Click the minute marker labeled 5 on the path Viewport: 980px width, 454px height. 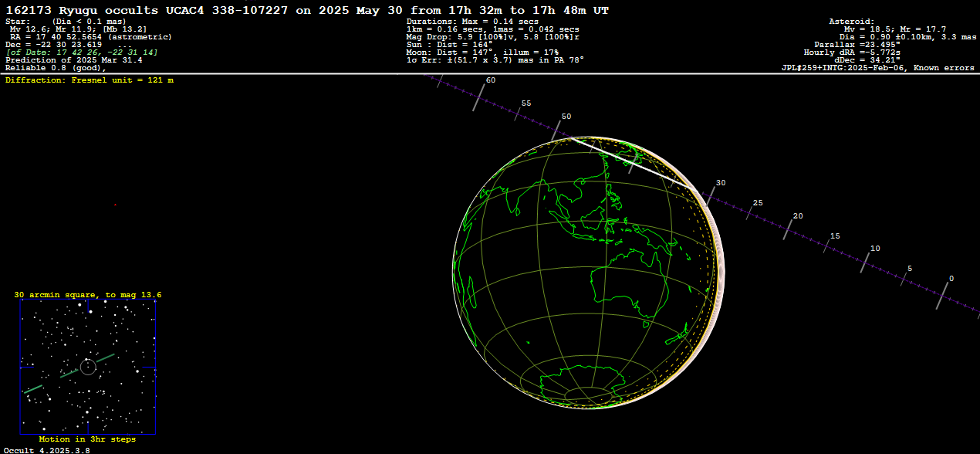(x=903, y=279)
